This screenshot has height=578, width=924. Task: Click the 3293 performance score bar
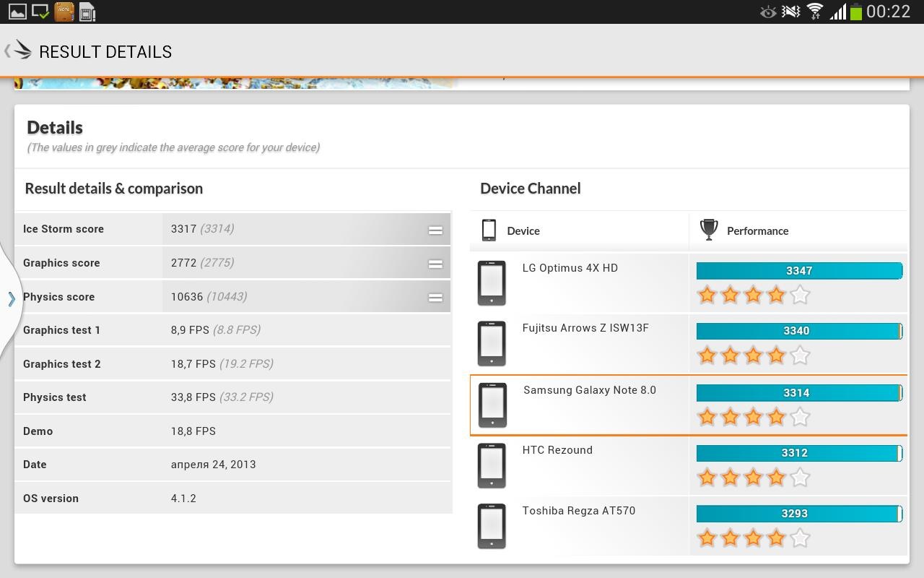[x=798, y=514]
